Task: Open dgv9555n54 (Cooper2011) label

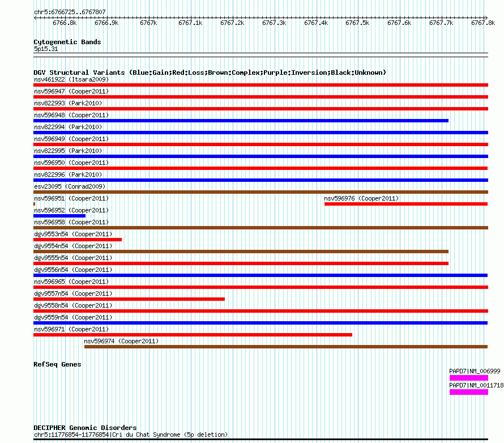Action: pyautogui.click(x=73, y=258)
